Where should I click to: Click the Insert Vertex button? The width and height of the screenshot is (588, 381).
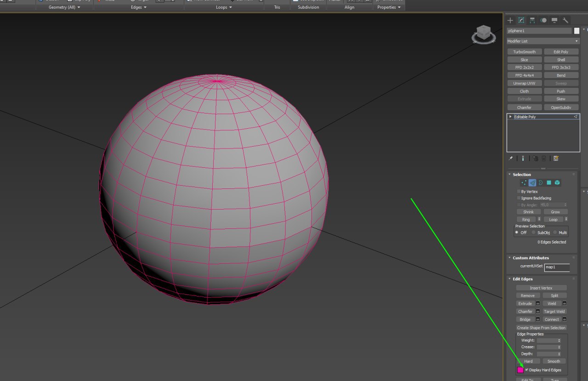tap(541, 288)
